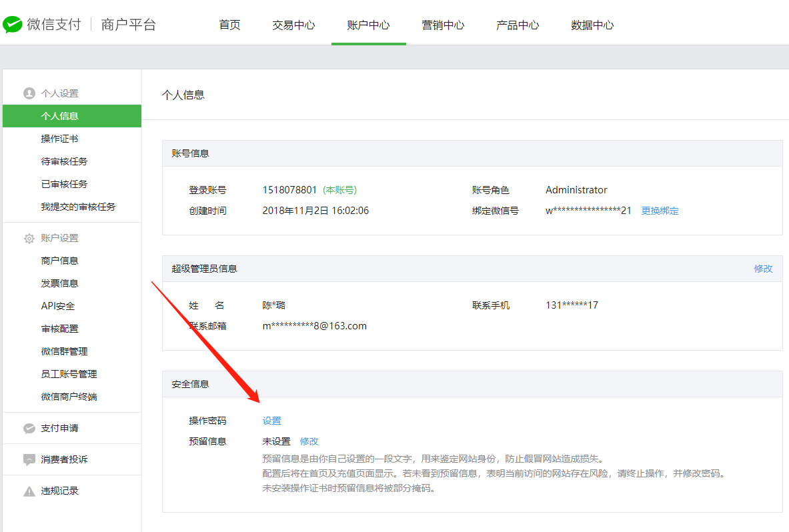
Task: Click the 账户设置 gear icon
Action: tap(29, 238)
